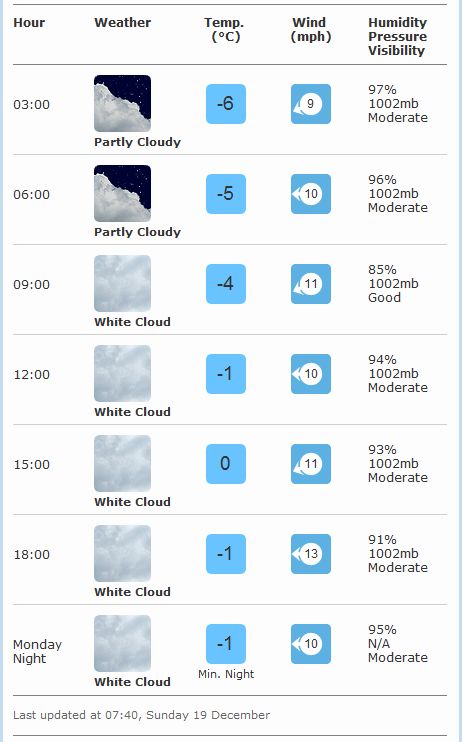Screen dimensions: 462x742
Task: Click the Monday Night minimum temperature box
Action: coord(226,644)
